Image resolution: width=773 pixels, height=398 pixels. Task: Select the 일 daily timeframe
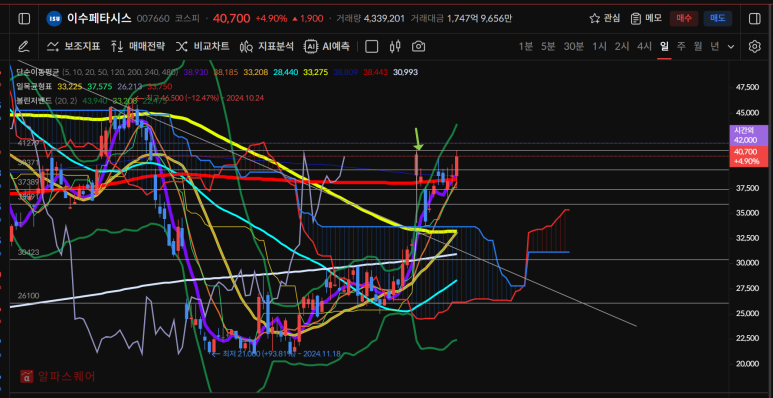point(664,46)
